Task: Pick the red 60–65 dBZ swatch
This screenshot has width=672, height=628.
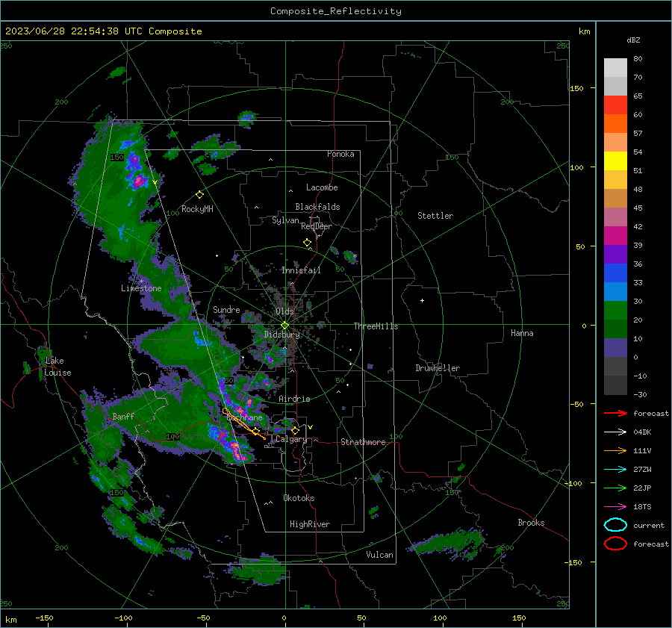Action: [x=615, y=105]
